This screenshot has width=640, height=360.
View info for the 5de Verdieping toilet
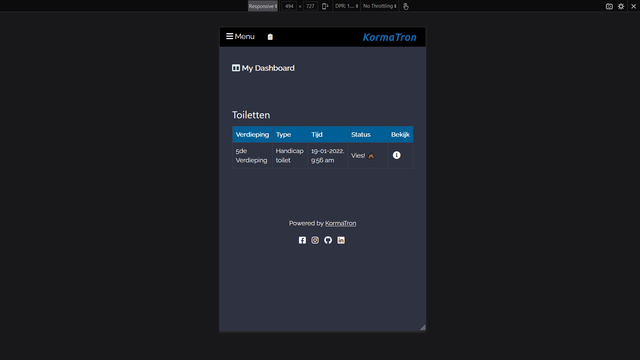[x=396, y=155]
